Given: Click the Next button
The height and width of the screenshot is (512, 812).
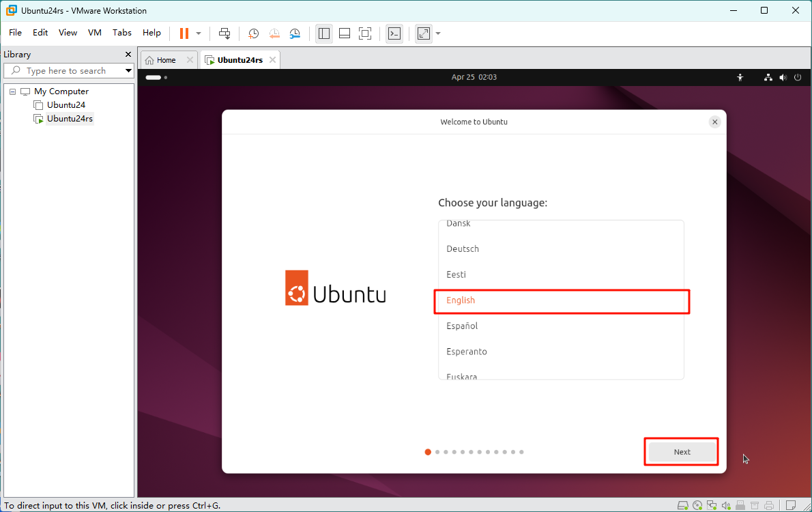Looking at the screenshot, I should pyautogui.click(x=682, y=452).
